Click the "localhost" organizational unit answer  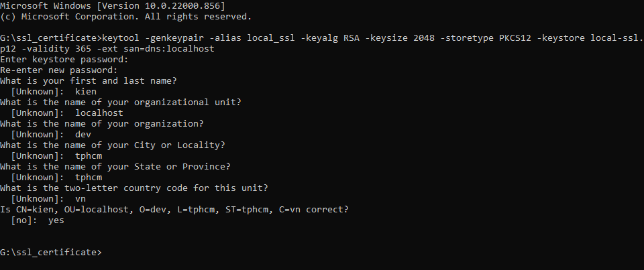(99, 113)
